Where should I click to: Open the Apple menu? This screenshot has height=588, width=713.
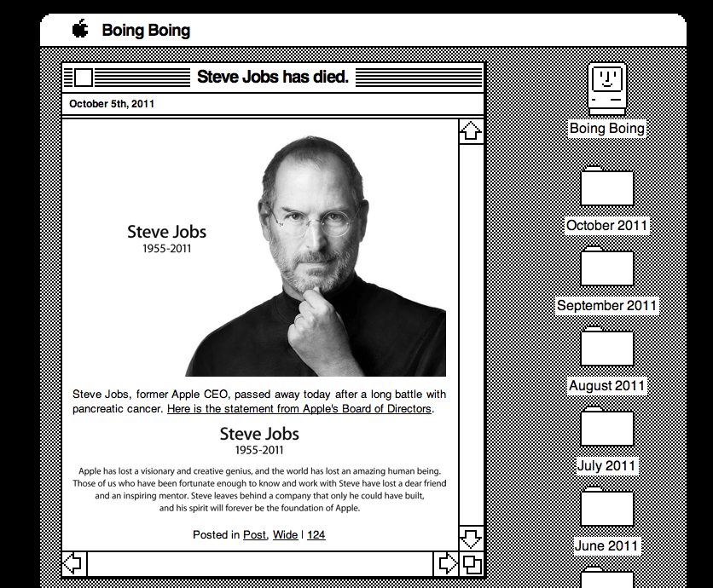click(78, 30)
